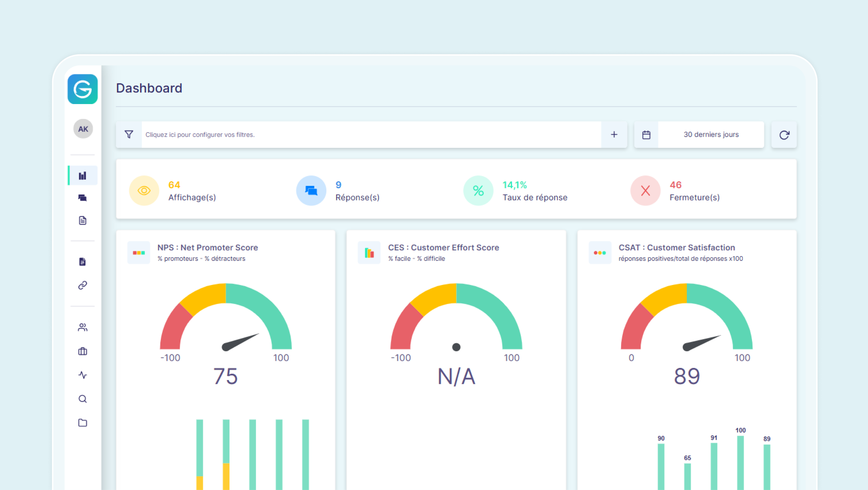The image size is (868, 490).
Task: Open the activity pulse sidebar icon
Action: point(83,375)
